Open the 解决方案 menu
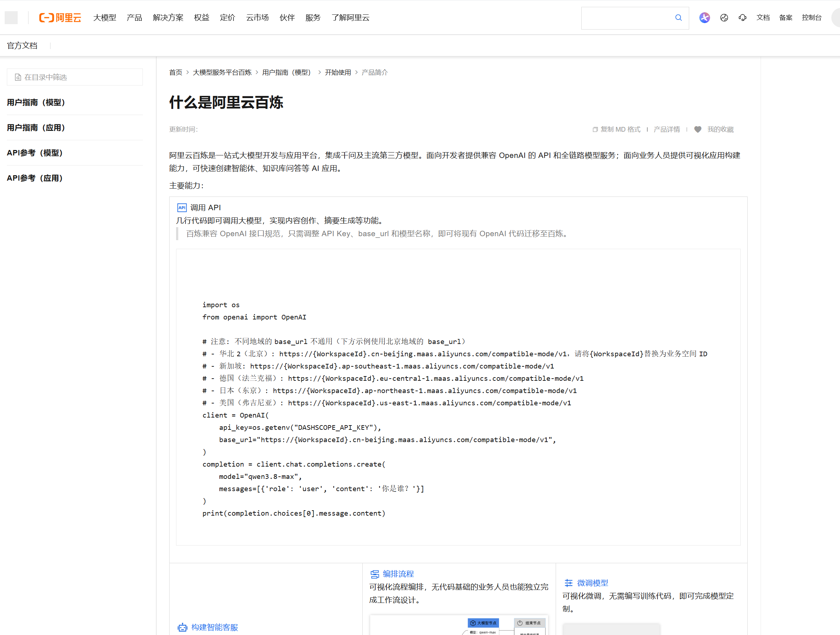The image size is (840, 635). (168, 17)
